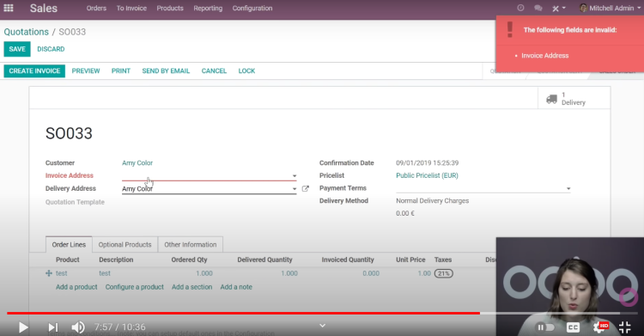Click Unit Price column header
The width and height of the screenshot is (644, 336).
point(410,260)
